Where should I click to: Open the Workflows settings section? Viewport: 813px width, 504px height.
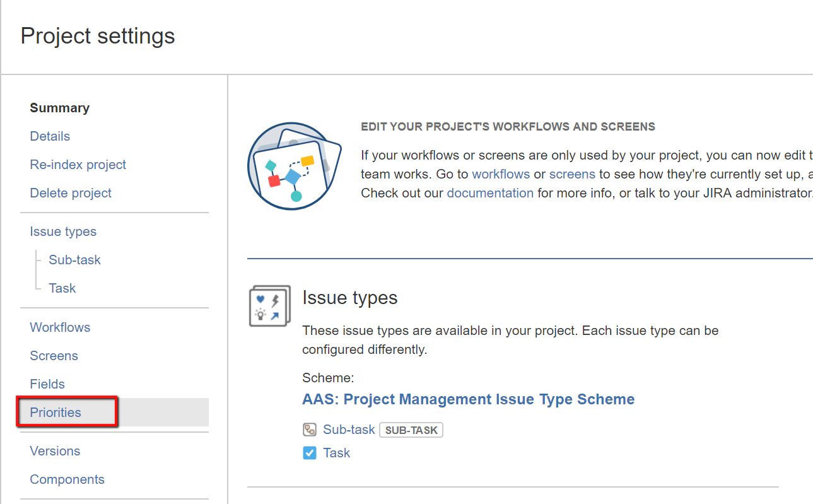click(60, 327)
